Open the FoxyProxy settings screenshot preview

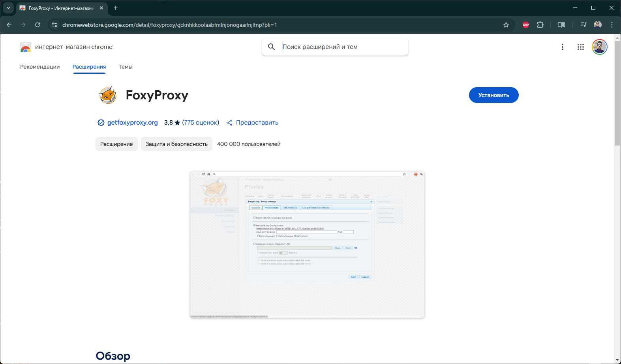[307, 245]
